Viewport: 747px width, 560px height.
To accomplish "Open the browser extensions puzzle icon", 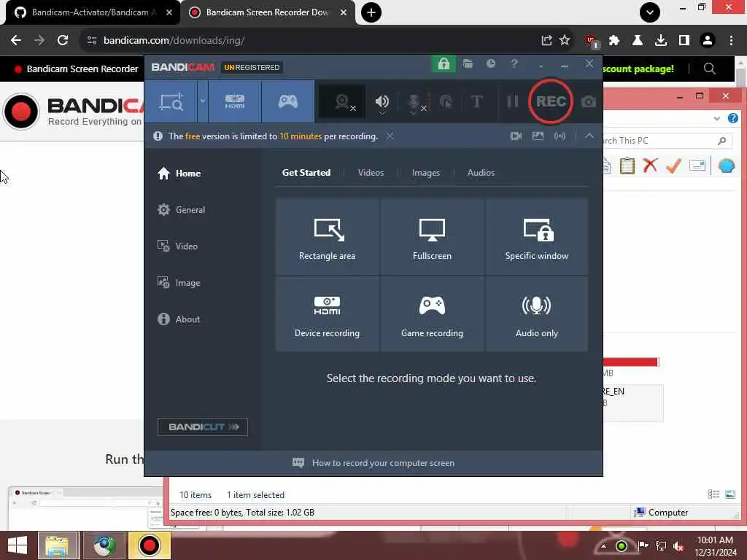I will click(x=614, y=41).
